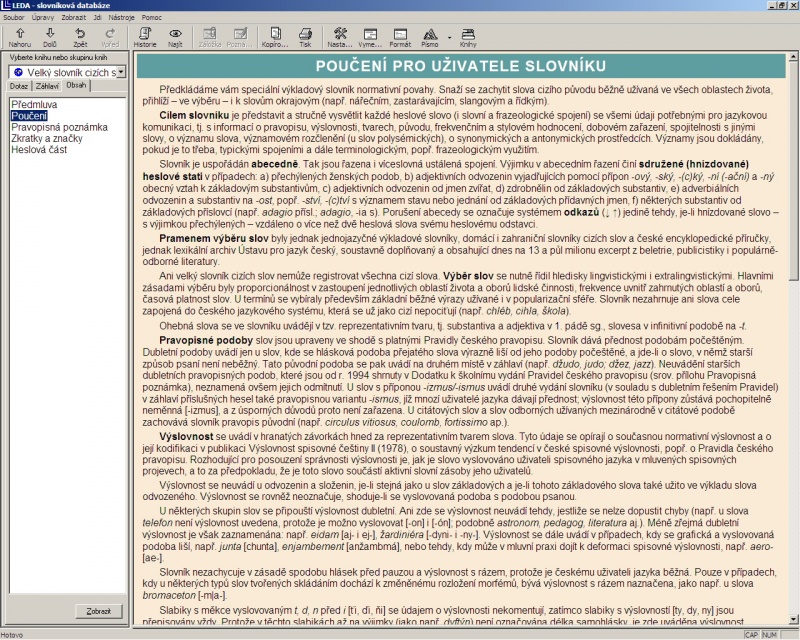
Task: Open Zkratky a značky entry
Action: tap(47, 138)
